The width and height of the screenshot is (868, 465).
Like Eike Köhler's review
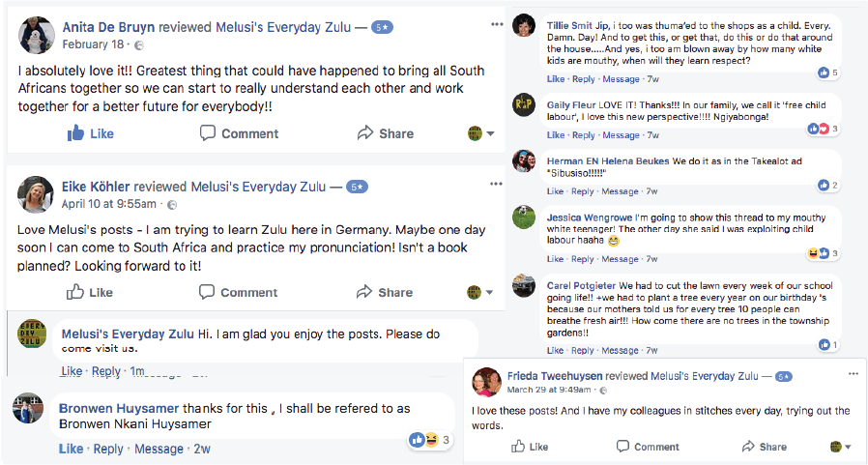tap(91, 292)
